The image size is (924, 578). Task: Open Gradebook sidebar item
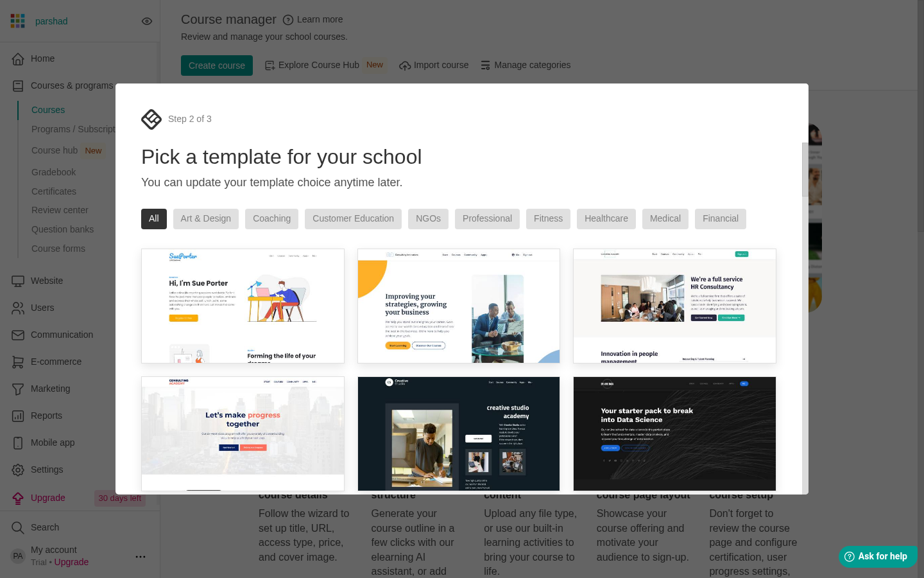53,172
